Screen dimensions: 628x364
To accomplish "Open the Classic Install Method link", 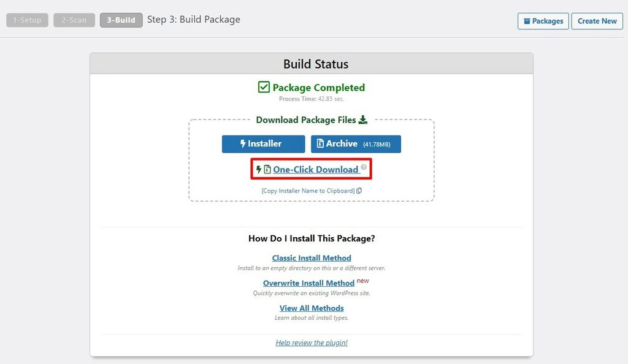I will [311, 257].
